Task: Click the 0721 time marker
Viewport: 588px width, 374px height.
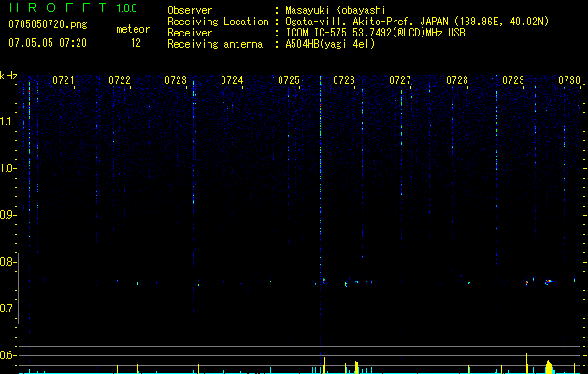Action: click(x=63, y=80)
